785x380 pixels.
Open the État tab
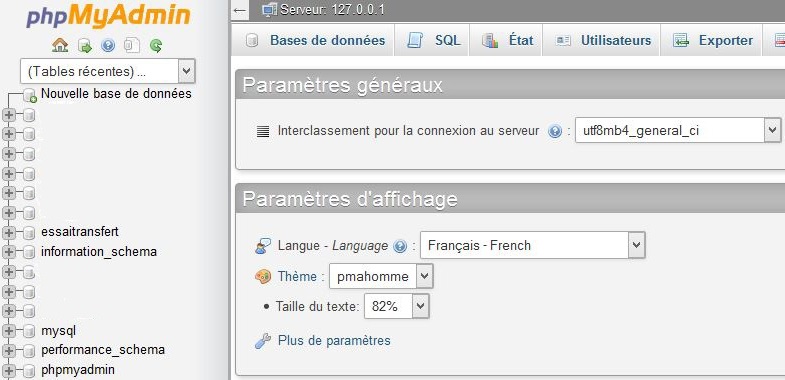pos(507,41)
